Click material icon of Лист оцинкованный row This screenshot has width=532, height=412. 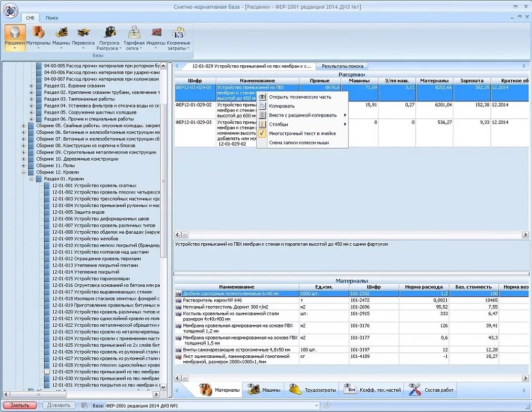click(178, 357)
